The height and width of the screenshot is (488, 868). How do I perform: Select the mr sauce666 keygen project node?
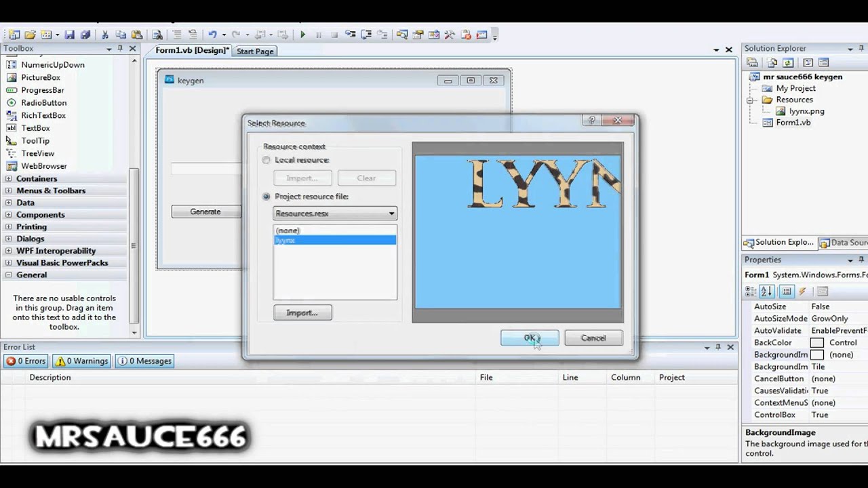803,77
